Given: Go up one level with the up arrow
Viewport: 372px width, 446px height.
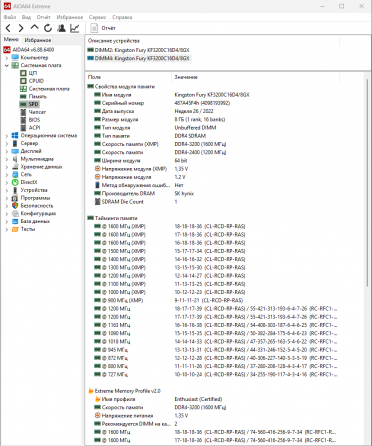Looking at the screenshot, I should (34, 28).
